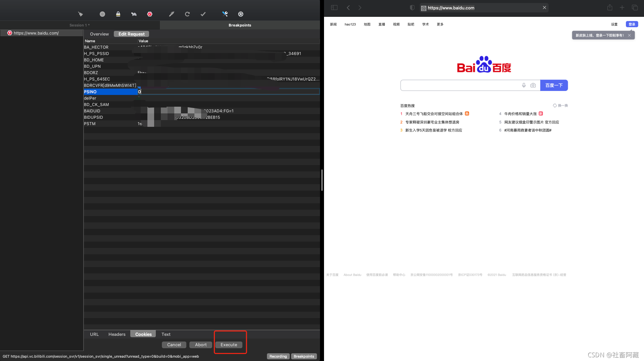This screenshot has height=361, width=644.
Task: Open the Overview view of the breakpoint
Action: point(99,34)
